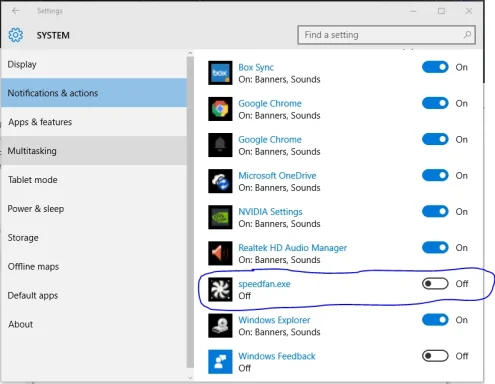Click 'Off' status text under speedfan.exe
Screen dimensions: 495x384
point(245,296)
